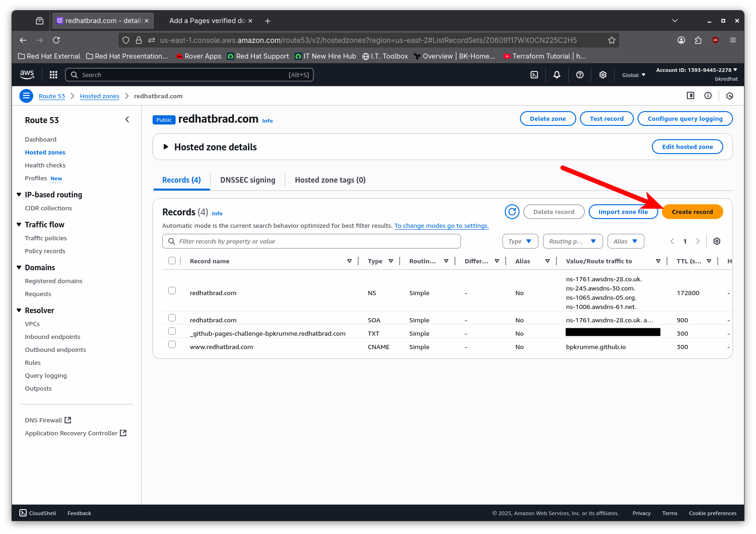Collapse the Resolver section
The height and width of the screenshot is (534, 756).
point(19,310)
